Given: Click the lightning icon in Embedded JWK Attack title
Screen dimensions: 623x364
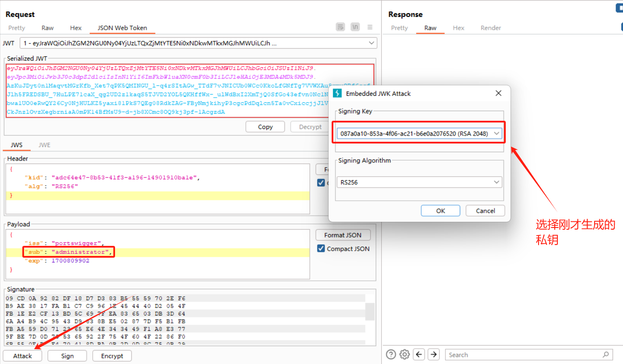Looking at the screenshot, I should click(x=337, y=93).
